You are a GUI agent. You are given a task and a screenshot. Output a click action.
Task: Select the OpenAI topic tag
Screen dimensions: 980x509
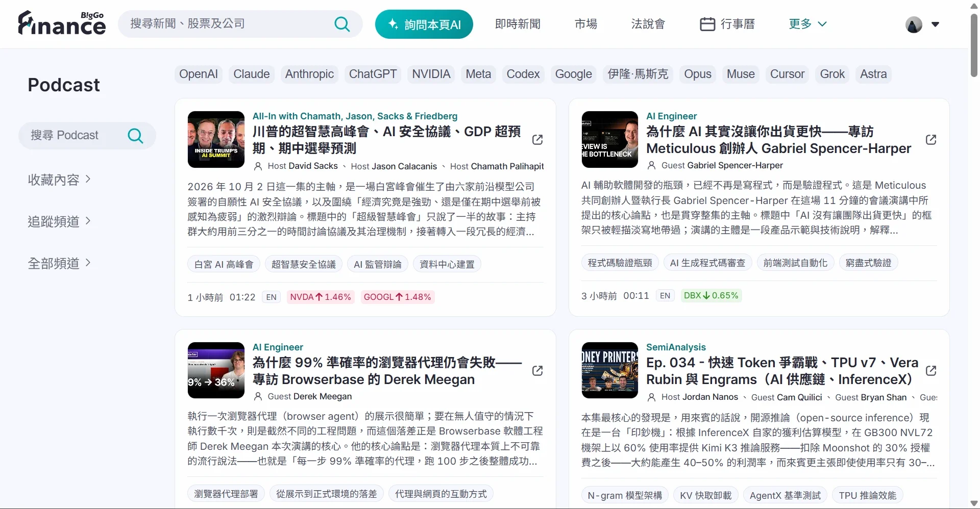coord(199,74)
